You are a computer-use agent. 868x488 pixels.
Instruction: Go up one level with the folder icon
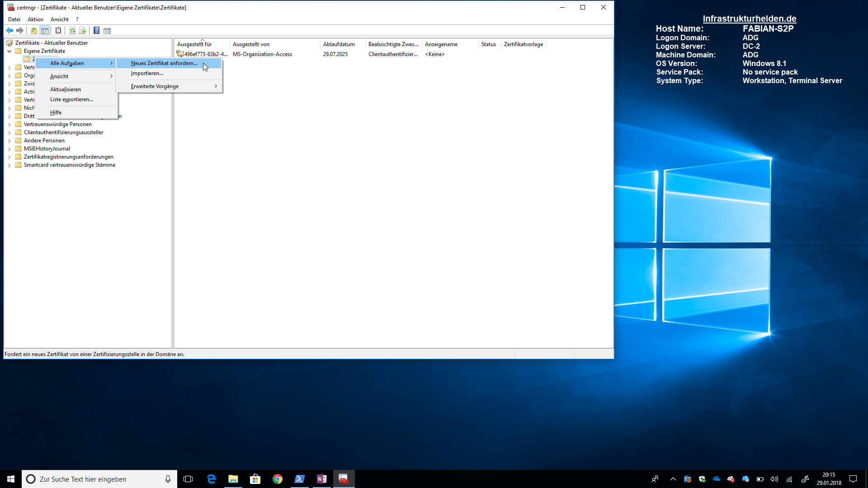tap(34, 31)
